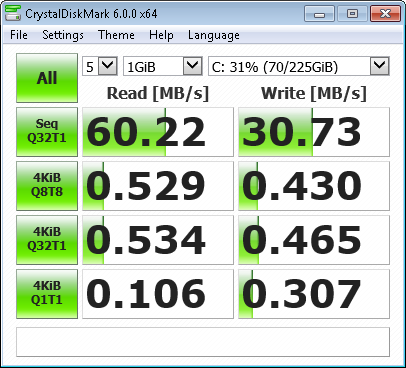The width and height of the screenshot is (406, 368).
Task: Launch the 4KiB Q1T1 test
Action: pos(47,294)
